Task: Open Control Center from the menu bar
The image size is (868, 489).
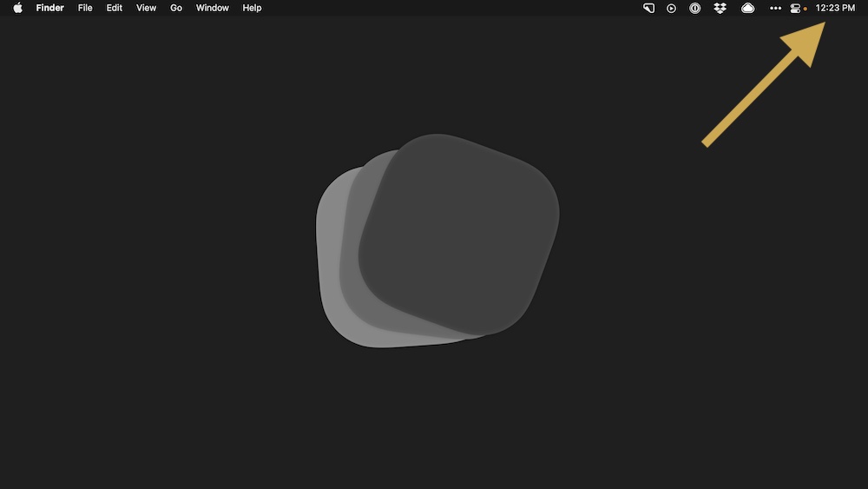Action: click(x=795, y=9)
